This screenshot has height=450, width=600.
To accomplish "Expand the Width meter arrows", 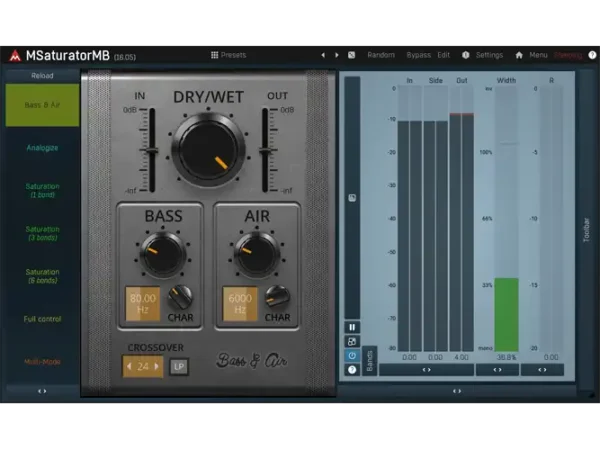I will [497, 370].
